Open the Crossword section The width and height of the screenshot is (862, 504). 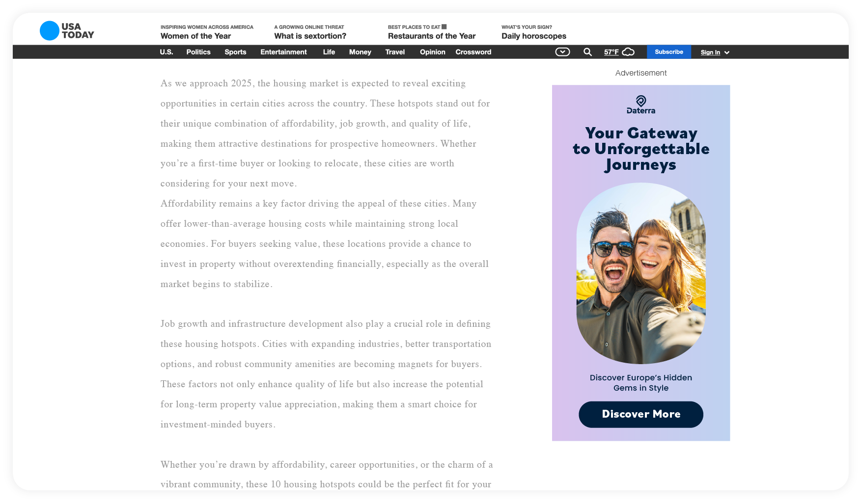tap(473, 52)
